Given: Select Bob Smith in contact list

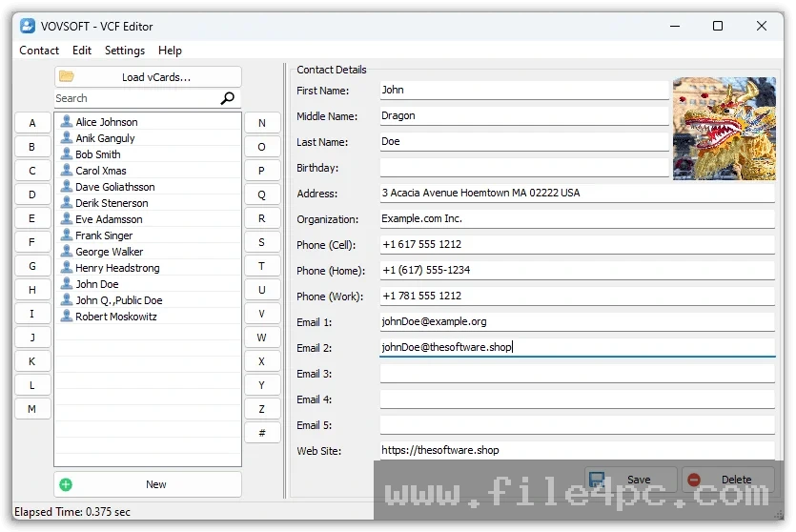Looking at the screenshot, I should tap(148, 154).
